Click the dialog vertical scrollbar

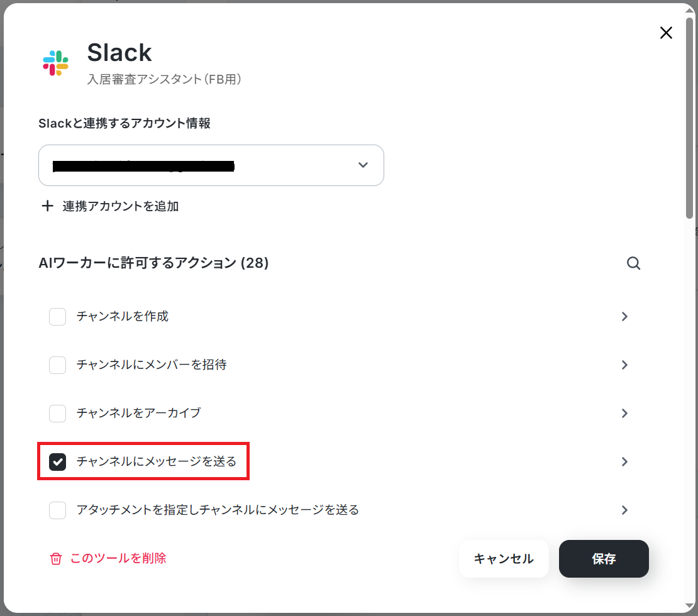pyautogui.click(x=690, y=118)
